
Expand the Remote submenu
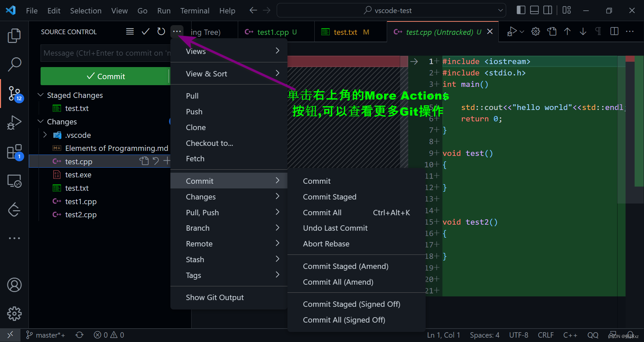click(x=229, y=244)
